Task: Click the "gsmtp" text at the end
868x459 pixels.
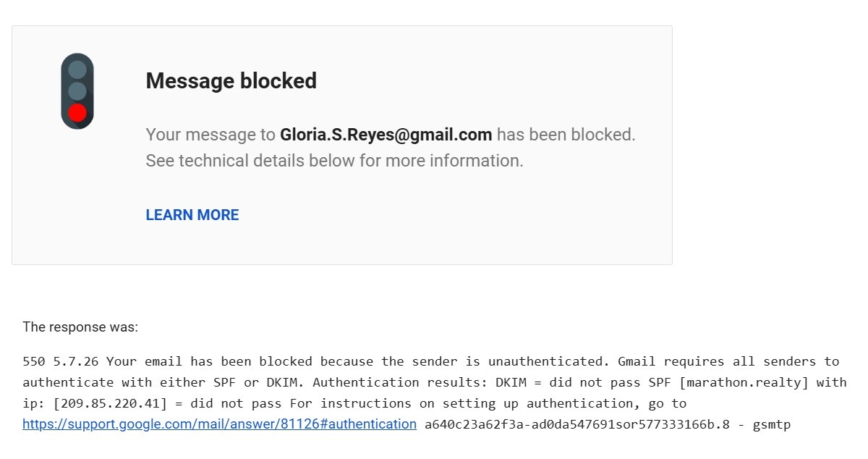Action: click(x=773, y=424)
